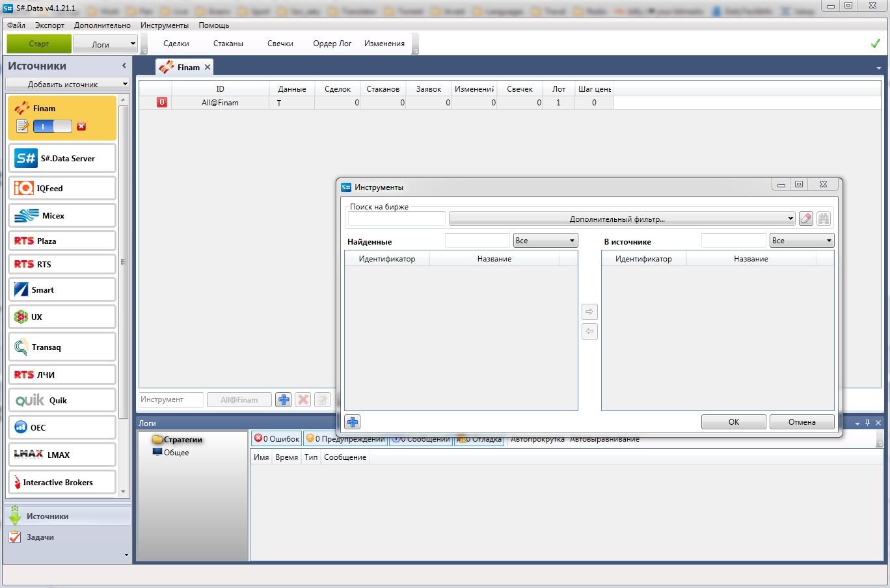Switch to the Свечки toolbar tab
The height and width of the screenshot is (588, 890).
point(280,44)
